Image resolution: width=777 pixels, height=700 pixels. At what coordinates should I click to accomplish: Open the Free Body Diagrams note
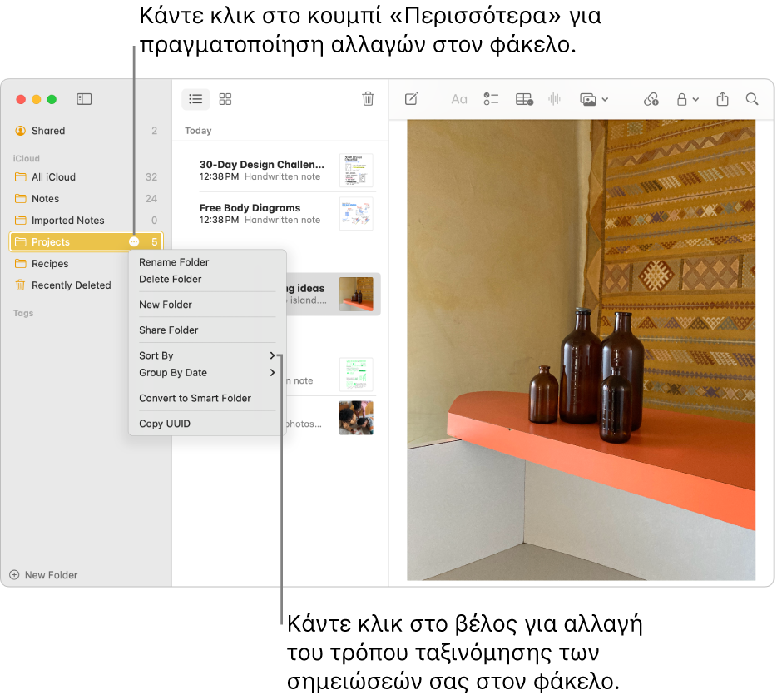point(260,213)
